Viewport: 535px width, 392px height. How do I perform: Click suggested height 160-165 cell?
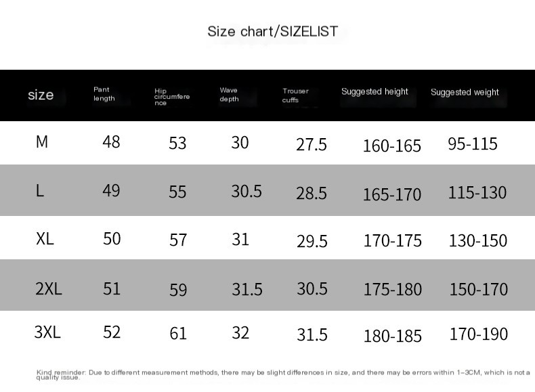tap(391, 146)
